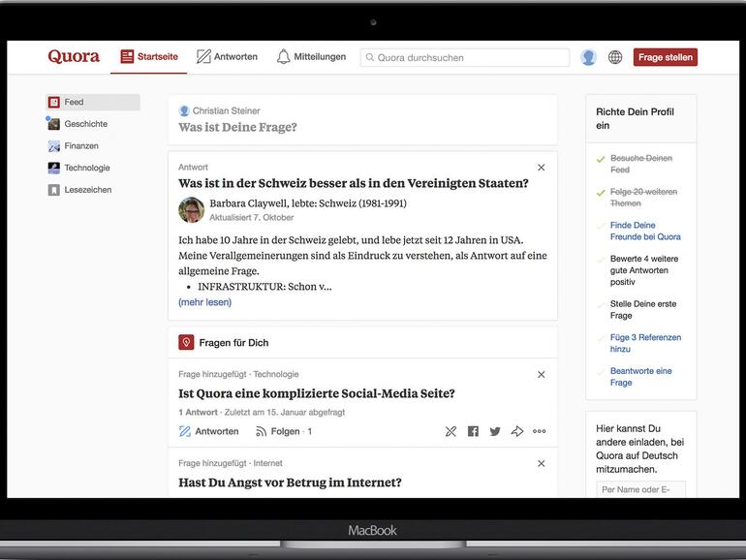Share question on Facebook icon

473,431
